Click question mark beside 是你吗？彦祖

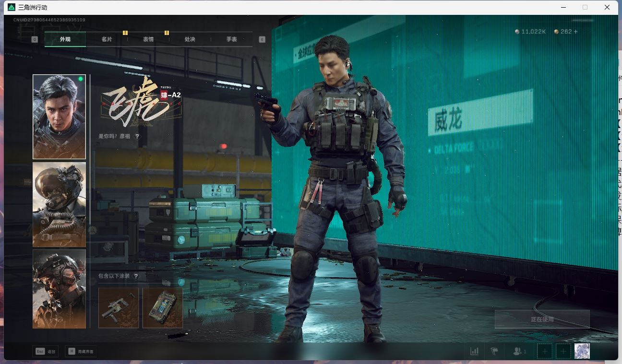pos(137,136)
